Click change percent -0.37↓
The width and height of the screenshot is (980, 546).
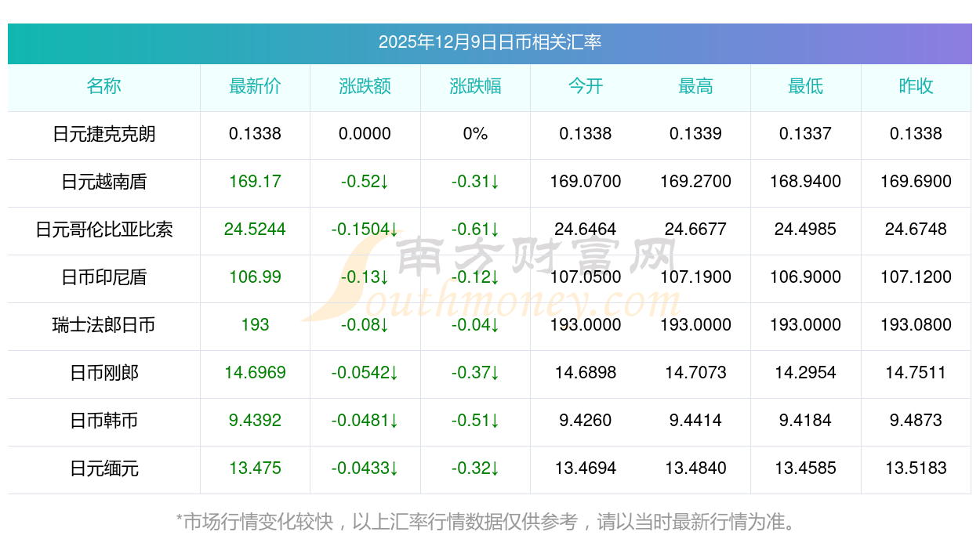pyautogui.click(x=475, y=373)
